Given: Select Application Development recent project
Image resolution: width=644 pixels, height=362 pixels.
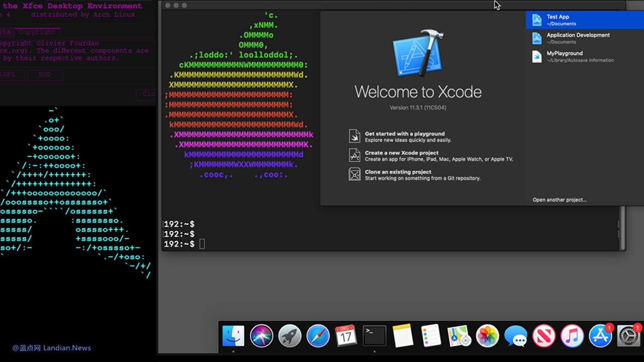Looking at the screenshot, I should (585, 38).
